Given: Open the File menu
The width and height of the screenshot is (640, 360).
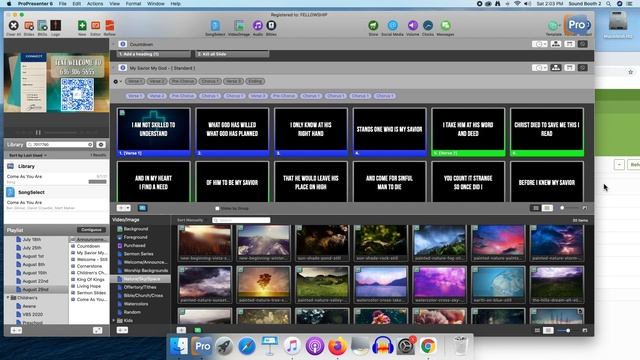Looking at the screenshot, I should [x=62, y=4].
